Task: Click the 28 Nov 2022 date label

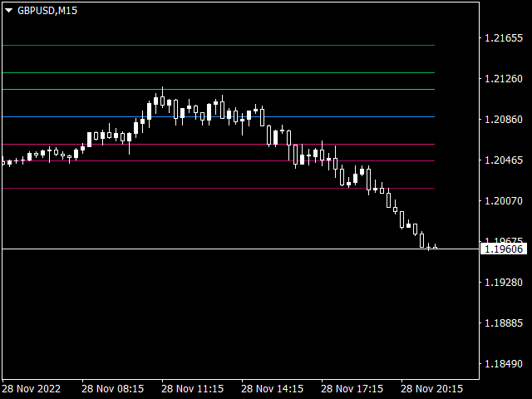Action: [x=32, y=388]
